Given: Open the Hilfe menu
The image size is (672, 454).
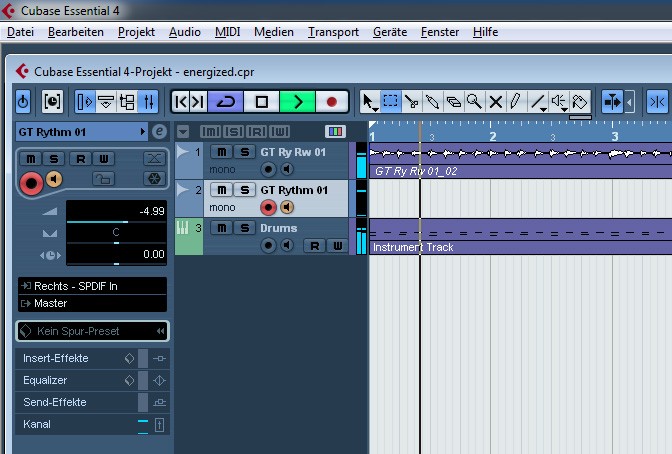Looking at the screenshot, I should (486, 32).
